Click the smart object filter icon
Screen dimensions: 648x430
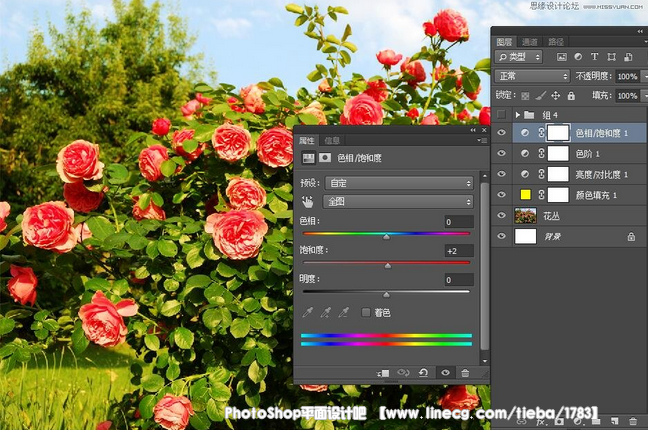[628, 57]
